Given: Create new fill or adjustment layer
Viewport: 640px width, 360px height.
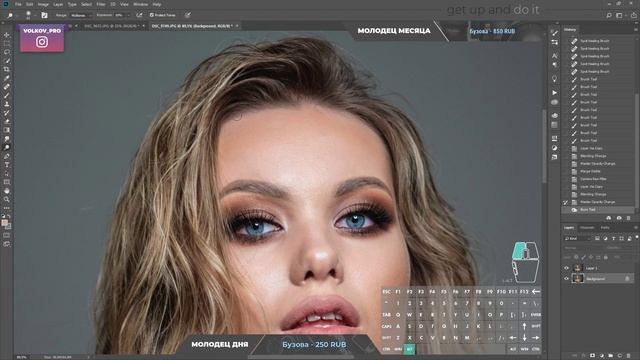Looking at the screenshot, I should pyautogui.click(x=602, y=356).
